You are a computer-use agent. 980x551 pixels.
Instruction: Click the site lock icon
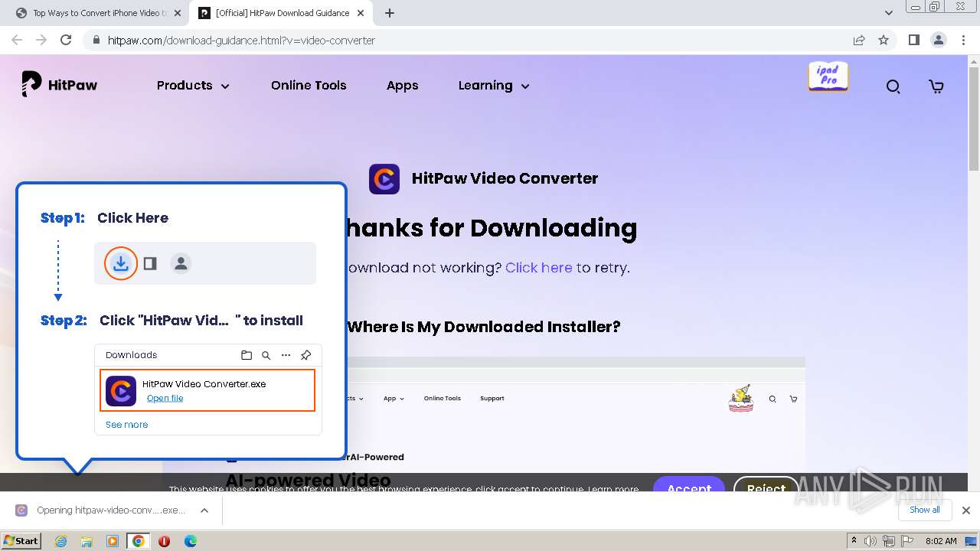pos(95,40)
